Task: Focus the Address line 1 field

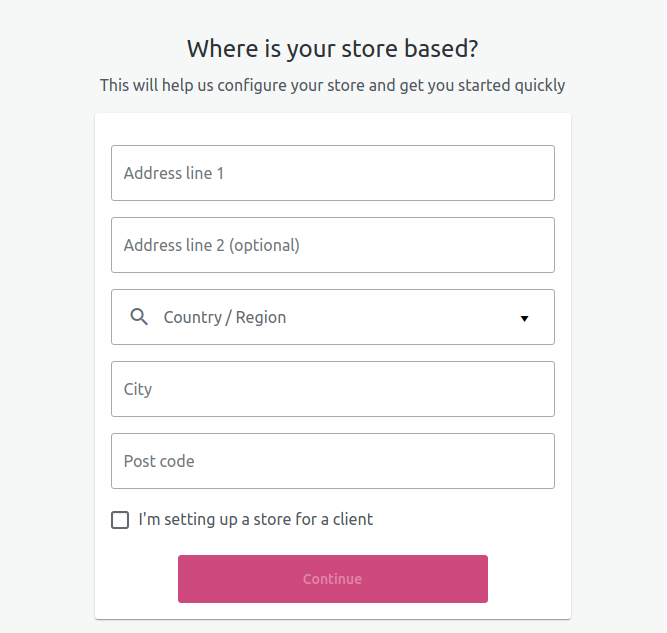Action: pyautogui.click(x=332, y=173)
